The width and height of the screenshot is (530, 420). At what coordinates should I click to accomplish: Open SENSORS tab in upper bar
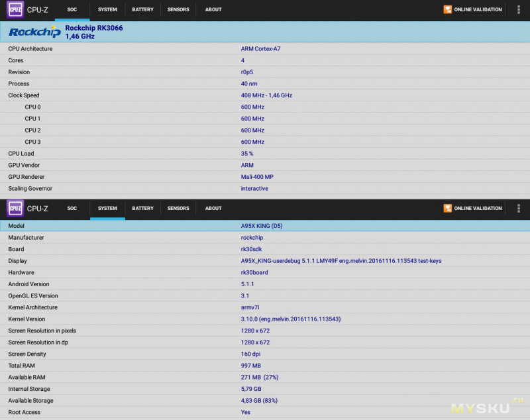(x=178, y=9)
